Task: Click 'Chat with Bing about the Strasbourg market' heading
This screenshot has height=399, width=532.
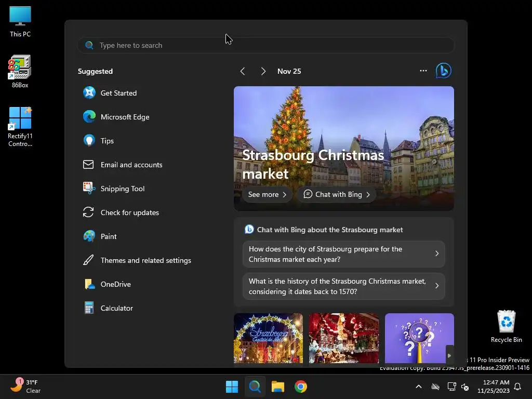Action: point(330,230)
